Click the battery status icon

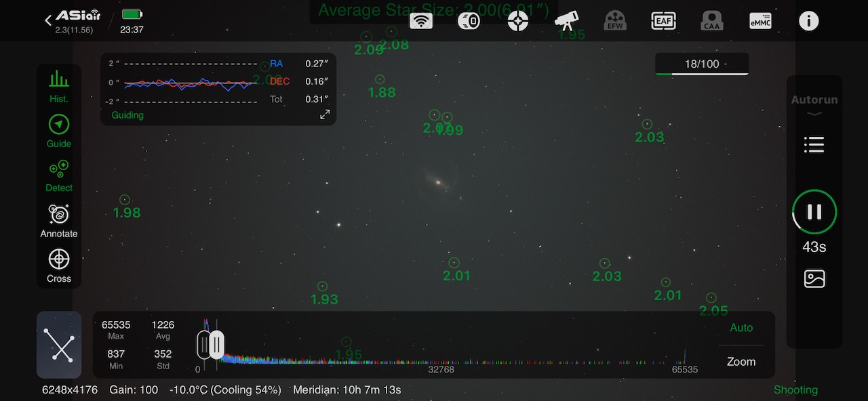pyautogui.click(x=133, y=14)
